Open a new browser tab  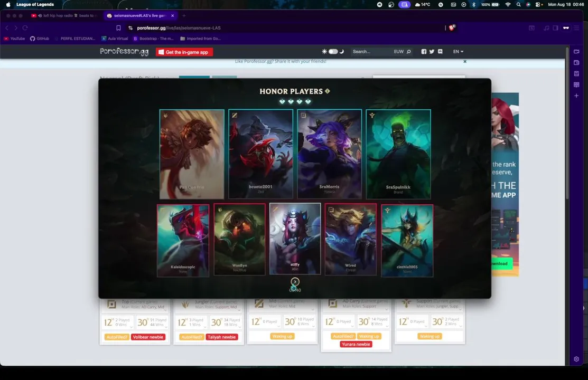(x=184, y=16)
